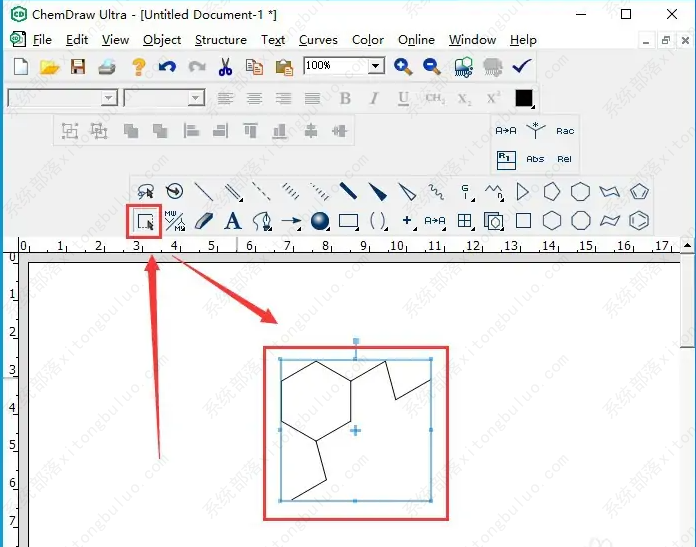This screenshot has width=696, height=547.
Task: Open the Edit menu
Action: tap(77, 40)
